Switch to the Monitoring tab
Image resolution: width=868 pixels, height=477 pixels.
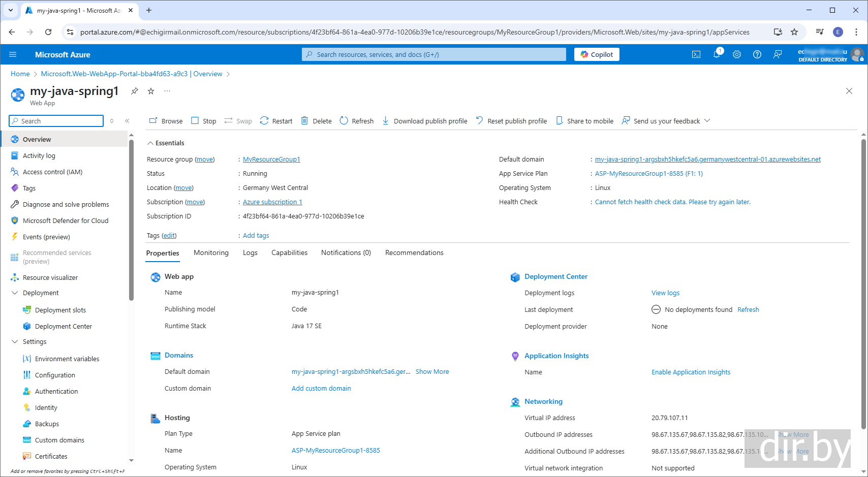tap(211, 253)
